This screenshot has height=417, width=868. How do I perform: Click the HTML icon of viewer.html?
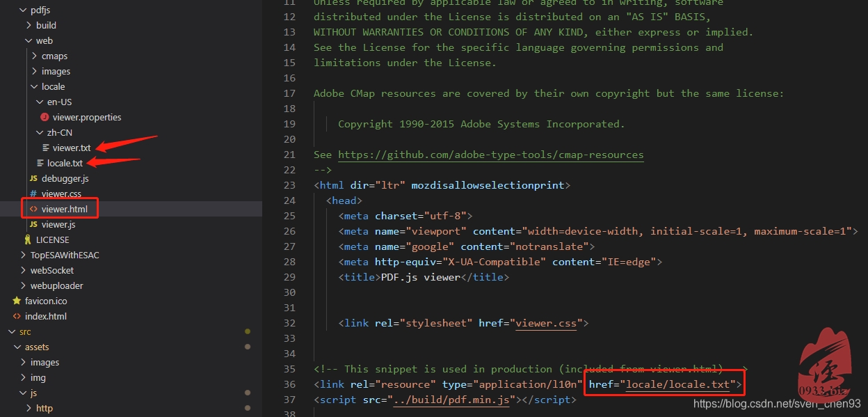(33, 209)
